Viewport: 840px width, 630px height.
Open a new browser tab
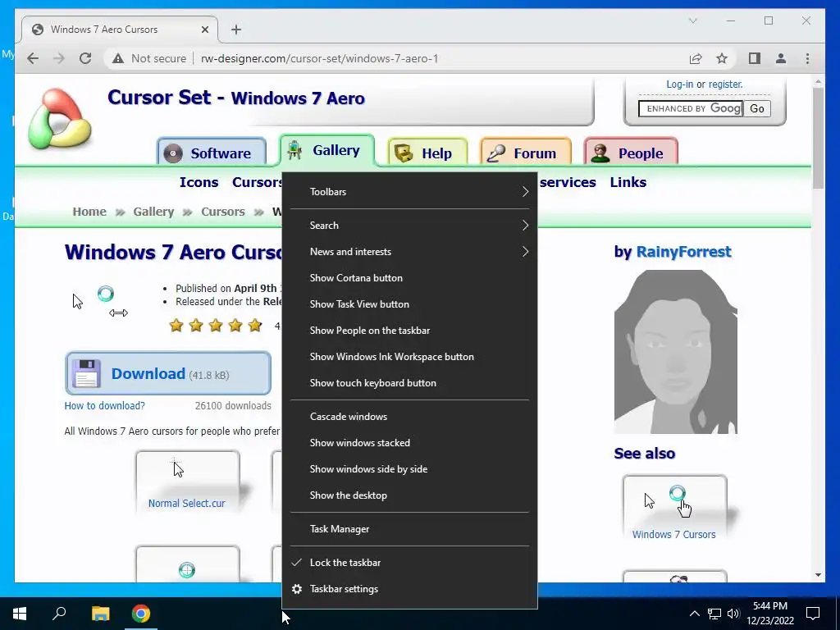236,30
